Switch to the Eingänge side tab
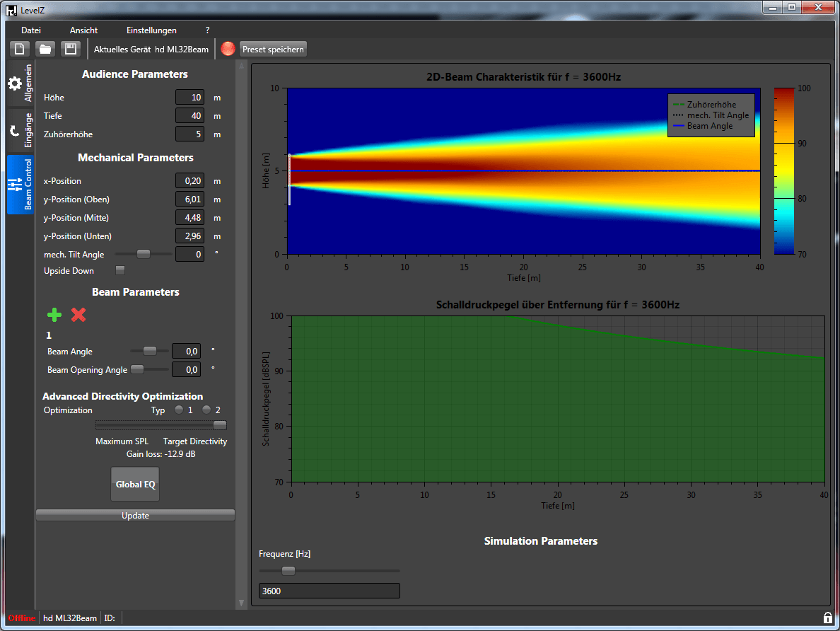Image resolution: width=840 pixels, height=631 pixels. 19,129
